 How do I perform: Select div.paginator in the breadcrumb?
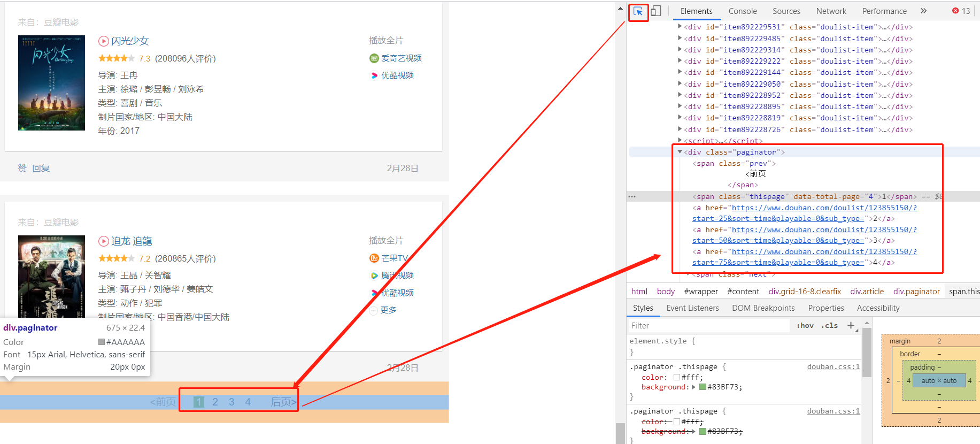[x=916, y=292]
